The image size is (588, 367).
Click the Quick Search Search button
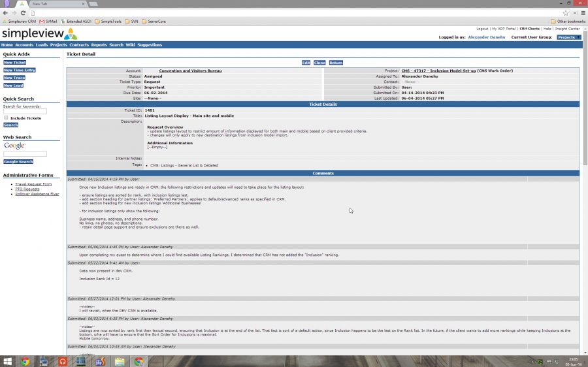coord(11,125)
